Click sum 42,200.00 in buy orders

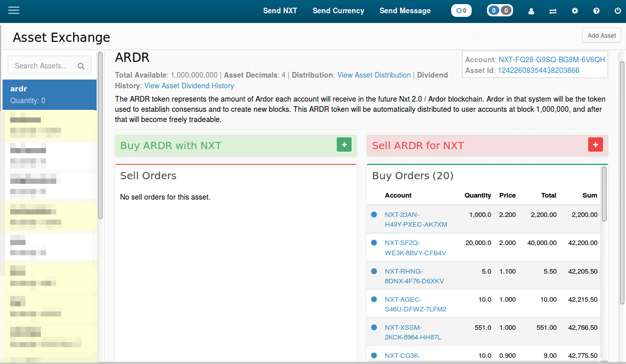[x=583, y=243]
